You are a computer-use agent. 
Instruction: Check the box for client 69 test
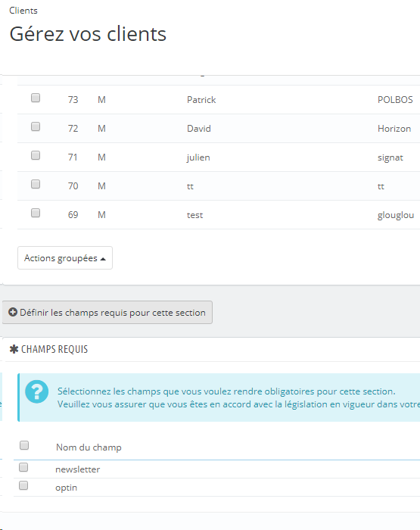(36, 213)
